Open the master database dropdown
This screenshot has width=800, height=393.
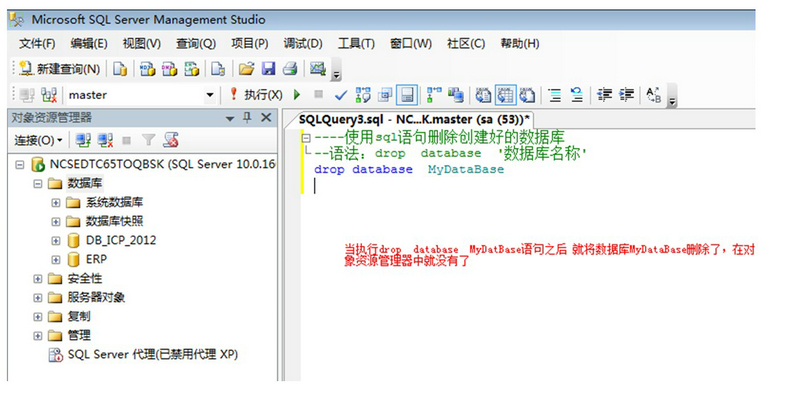point(210,95)
